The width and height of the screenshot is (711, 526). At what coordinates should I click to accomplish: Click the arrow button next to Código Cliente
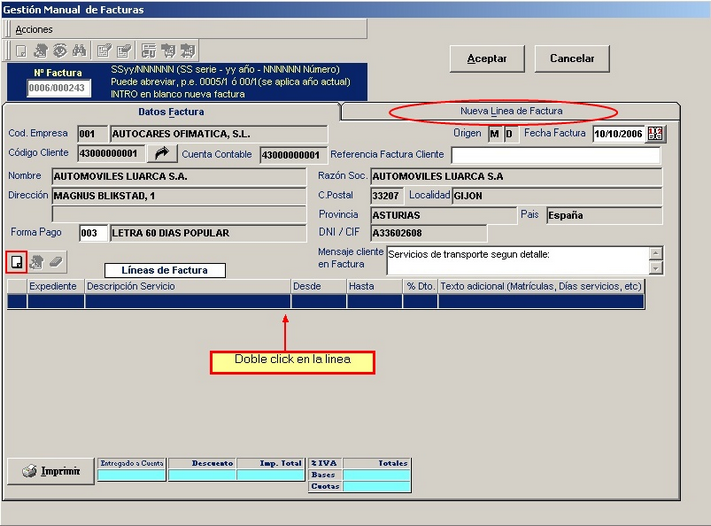[x=161, y=154]
